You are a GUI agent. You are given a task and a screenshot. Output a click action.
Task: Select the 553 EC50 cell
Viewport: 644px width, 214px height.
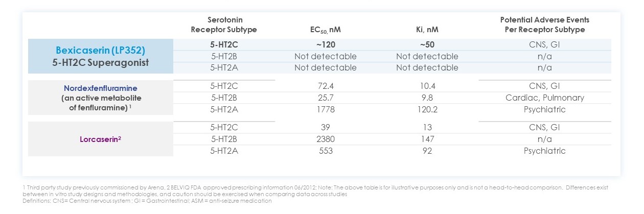click(326, 151)
